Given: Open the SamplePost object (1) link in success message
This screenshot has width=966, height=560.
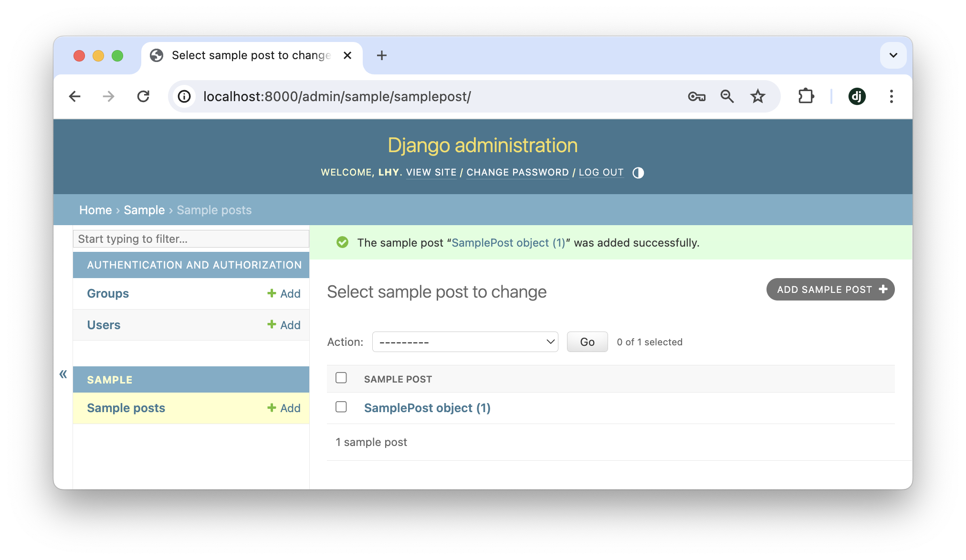Looking at the screenshot, I should coord(508,243).
